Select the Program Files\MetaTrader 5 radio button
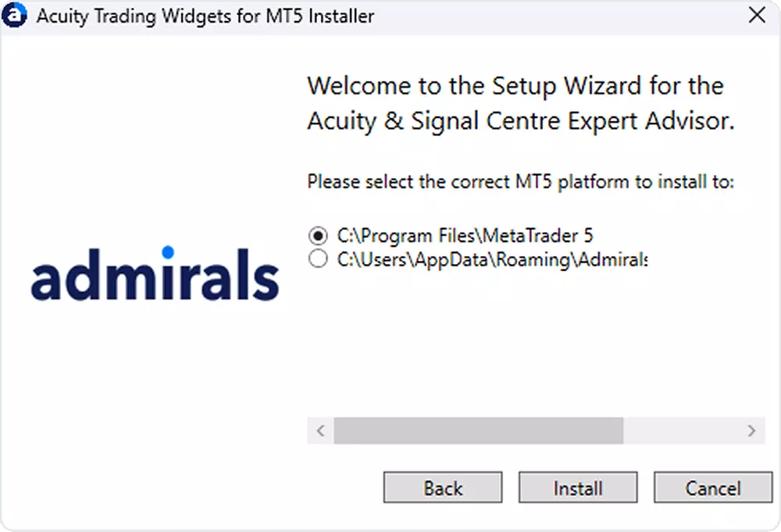Screen dimensions: 781x532 pos(318,235)
